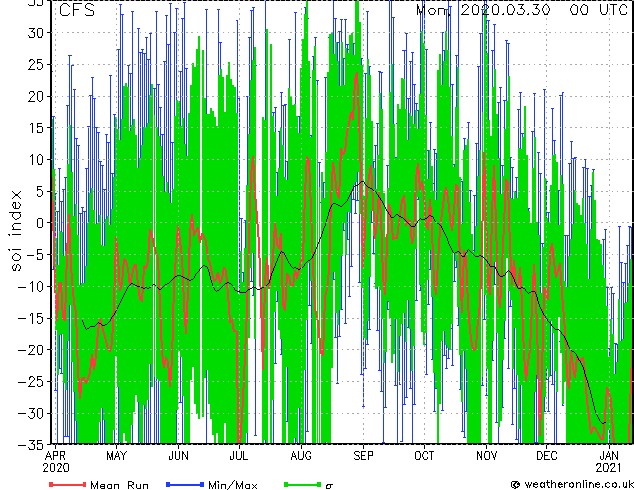
Task: Click the APR 2020 axis label
Action: tap(56, 462)
